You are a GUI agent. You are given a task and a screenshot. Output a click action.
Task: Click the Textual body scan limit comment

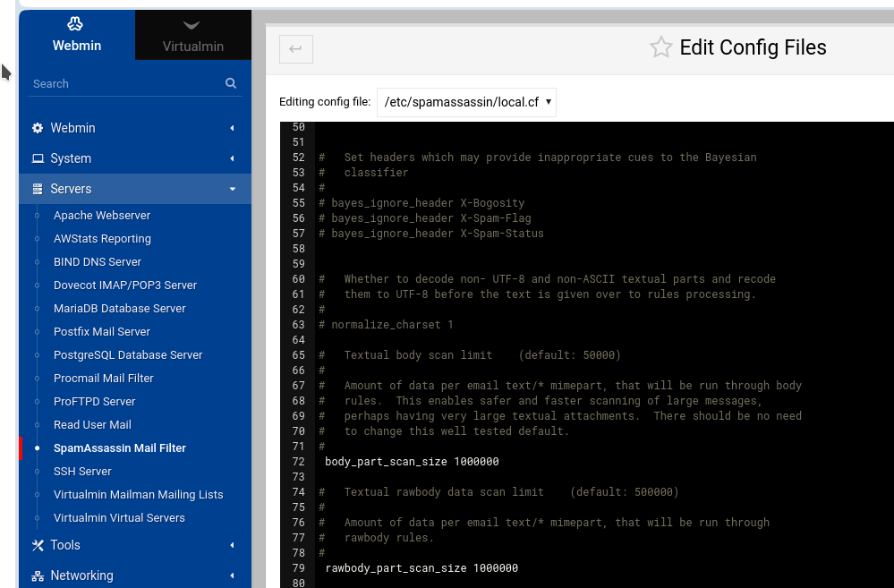click(x=470, y=355)
